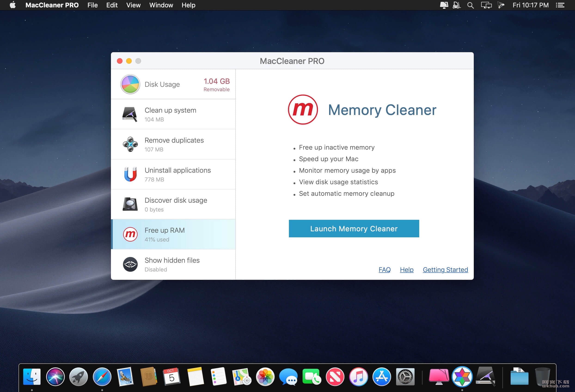Click the Uninstall applications magnet icon
The image size is (575, 392).
tap(130, 174)
